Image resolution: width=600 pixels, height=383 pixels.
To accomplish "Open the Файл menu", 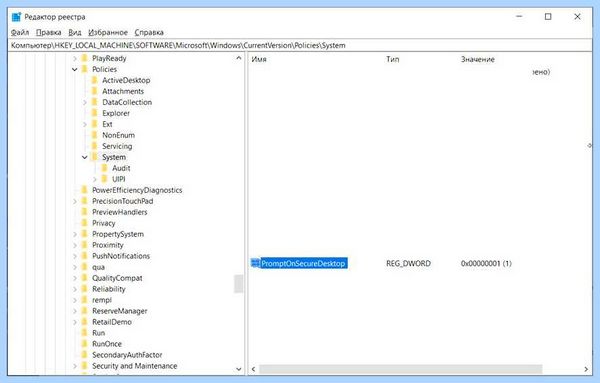I will pyautogui.click(x=20, y=33).
